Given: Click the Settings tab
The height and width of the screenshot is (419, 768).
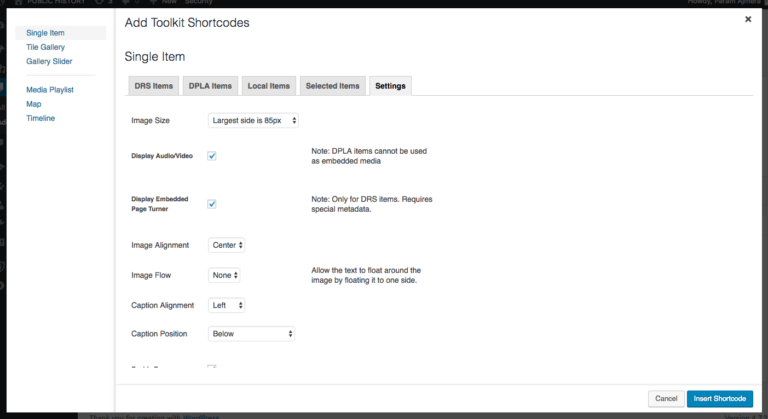Looking at the screenshot, I should click(390, 86).
